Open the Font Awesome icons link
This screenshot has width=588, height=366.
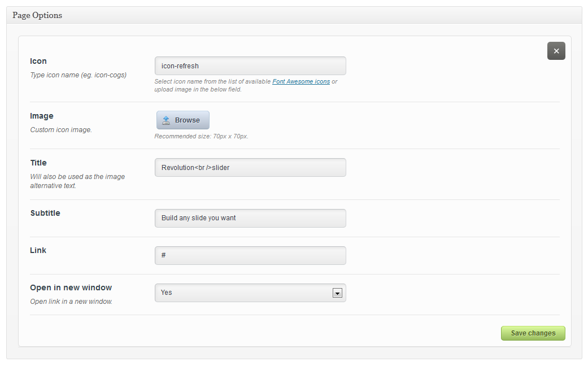tap(301, 82)
